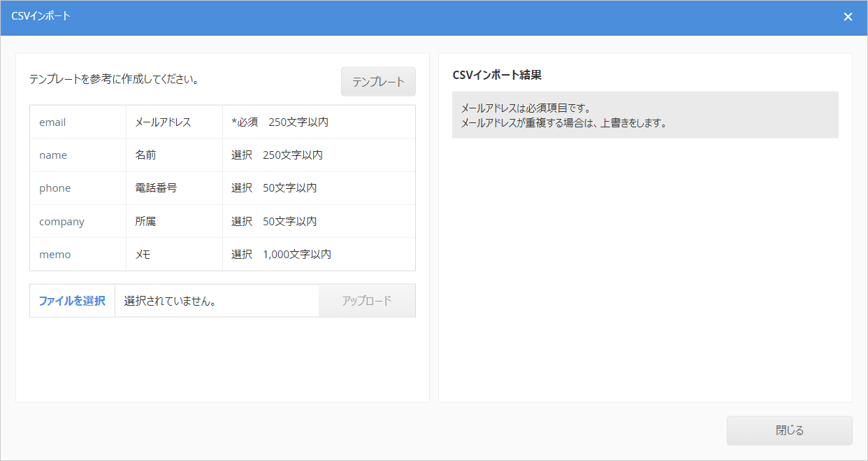
Task: Click ファイルを選択 to choose a file
Action: tap(72, 301)
